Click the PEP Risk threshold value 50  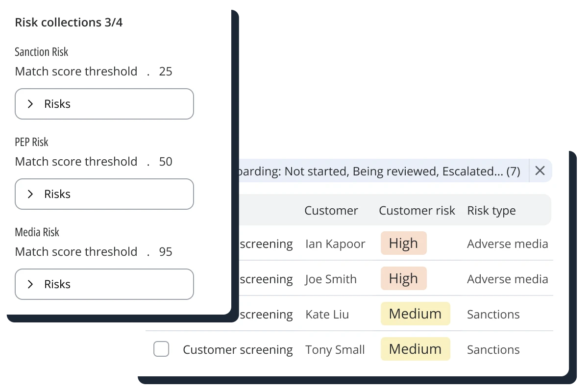166,162
